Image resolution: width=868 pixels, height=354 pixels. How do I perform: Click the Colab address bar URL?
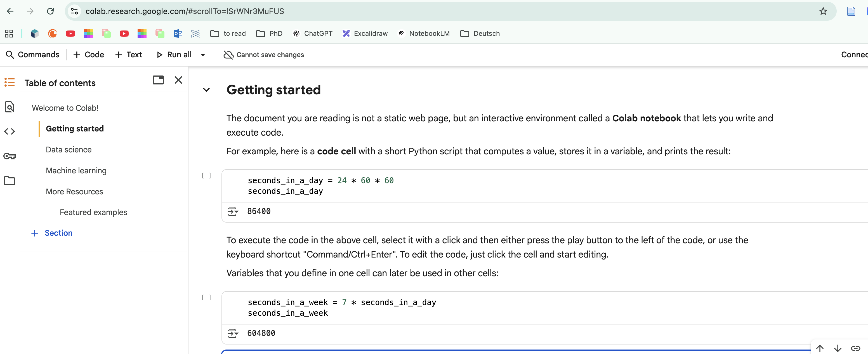[185, 11]
